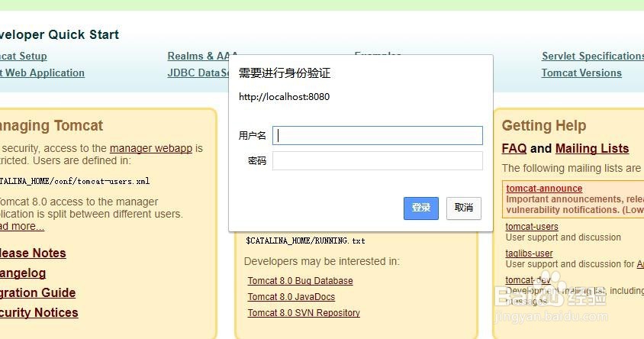Open Tomcat Versions link
The image size is (644, 339).
pyautogui.click(x=581, y=73)
